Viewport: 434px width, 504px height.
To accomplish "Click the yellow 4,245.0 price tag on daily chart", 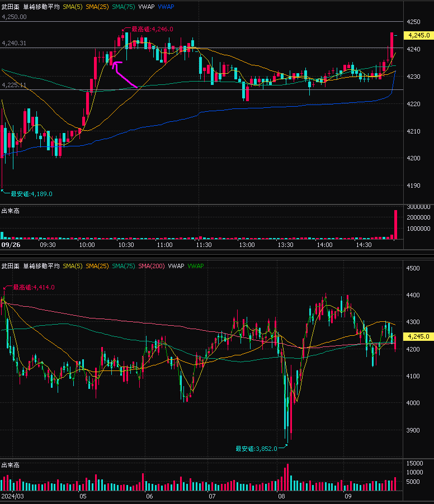I will [418, 336].
